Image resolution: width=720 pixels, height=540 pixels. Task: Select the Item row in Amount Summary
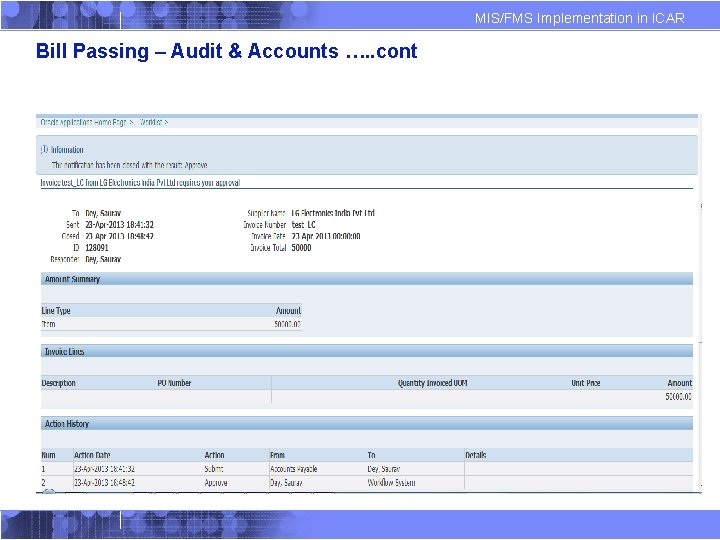(x=171, y=324)
